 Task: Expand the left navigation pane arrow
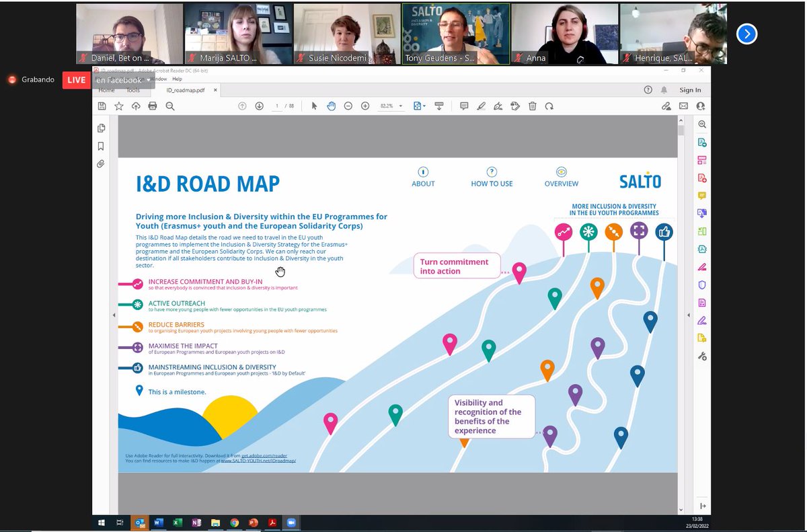114,315
